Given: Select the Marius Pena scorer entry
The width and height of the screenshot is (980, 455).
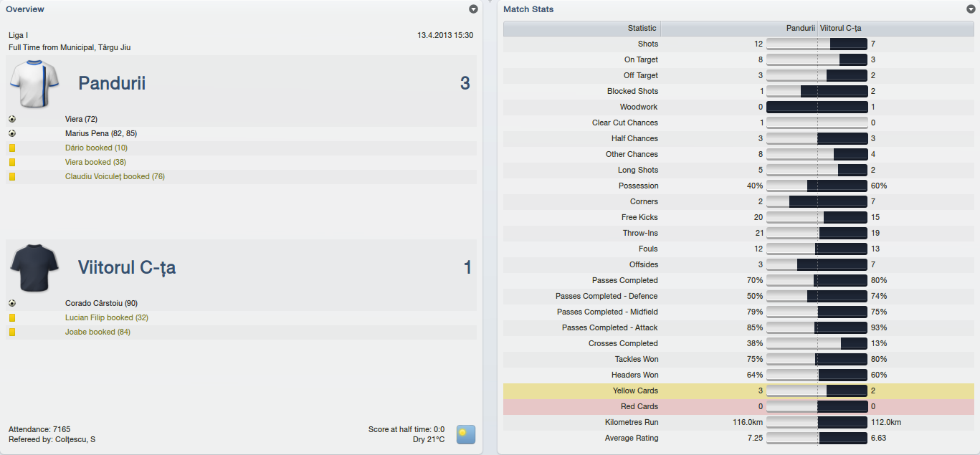Looking at the screenshot, I should tap(101, 133).
